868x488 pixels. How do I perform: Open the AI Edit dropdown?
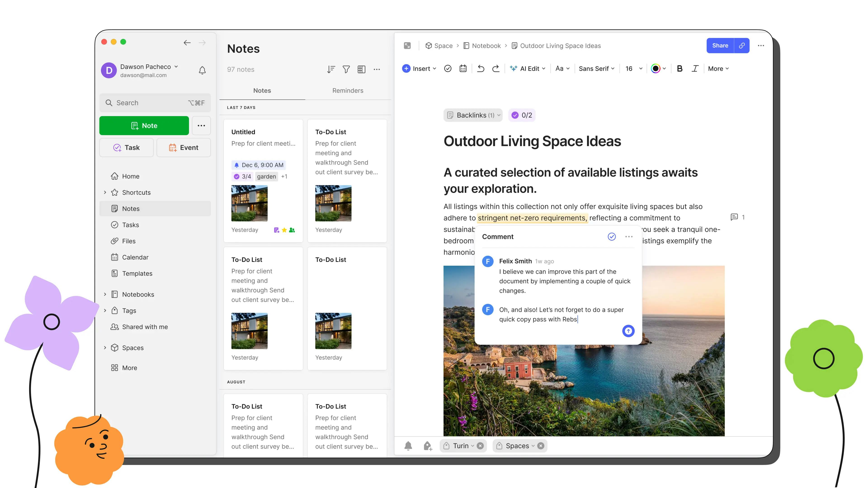point(528,69)
